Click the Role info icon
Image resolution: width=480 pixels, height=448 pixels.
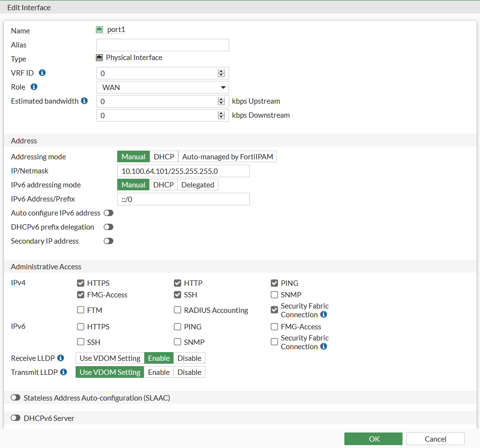tap(34, 87)
